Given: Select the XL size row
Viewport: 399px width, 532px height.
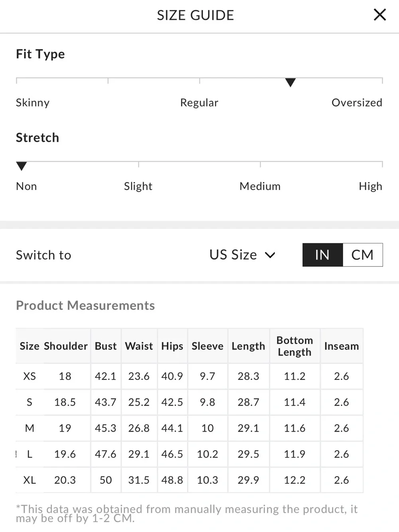Looking at the screenshot, I should pyautogui.click(x=190, y=480).
